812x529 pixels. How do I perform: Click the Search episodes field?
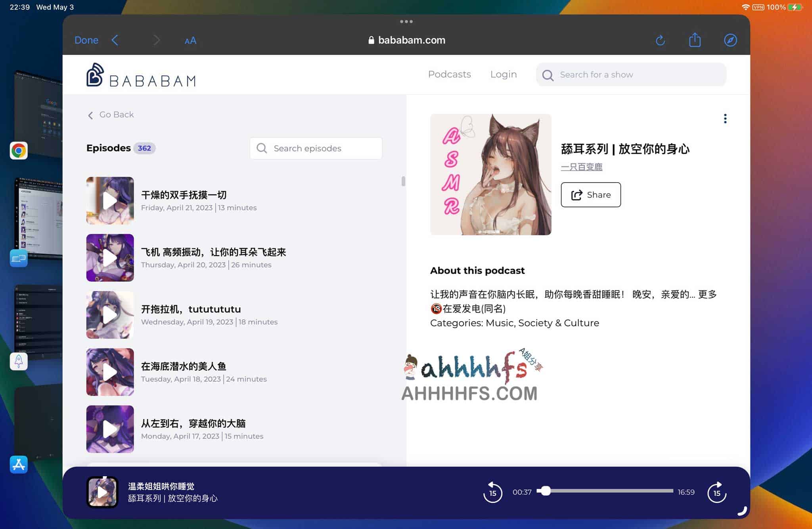pyautogui.click(x=316, y=148)
